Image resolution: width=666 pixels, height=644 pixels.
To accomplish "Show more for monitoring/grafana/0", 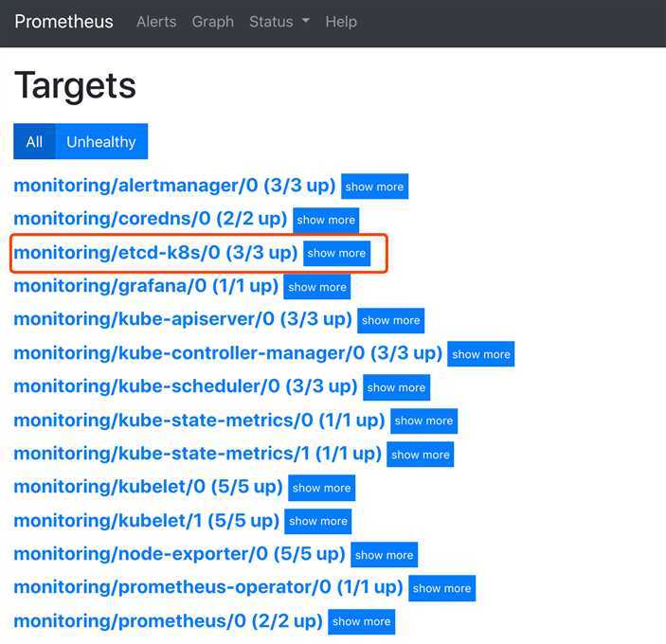I will [317, 287].
